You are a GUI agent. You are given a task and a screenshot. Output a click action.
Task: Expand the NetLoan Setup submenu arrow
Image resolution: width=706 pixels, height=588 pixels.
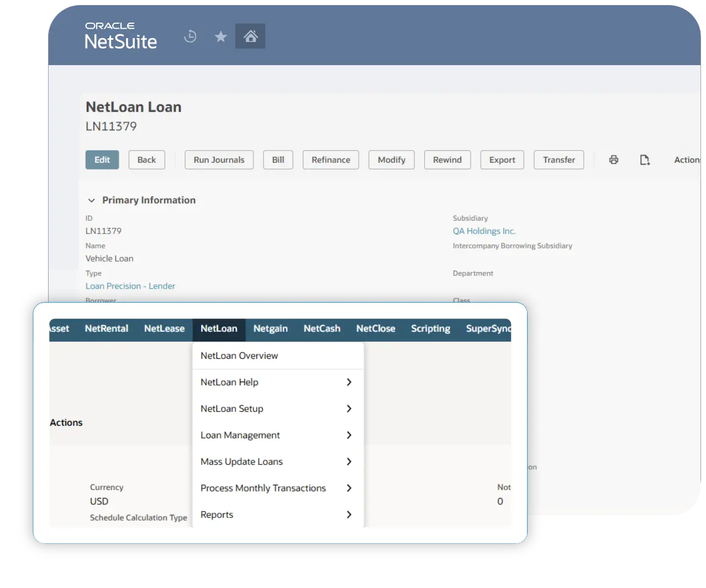coord(349,409)
